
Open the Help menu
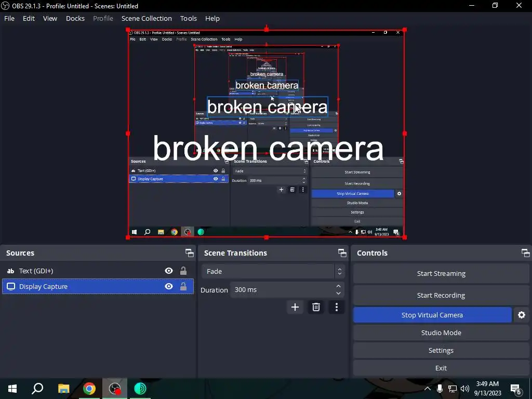[x=212, y=18]
